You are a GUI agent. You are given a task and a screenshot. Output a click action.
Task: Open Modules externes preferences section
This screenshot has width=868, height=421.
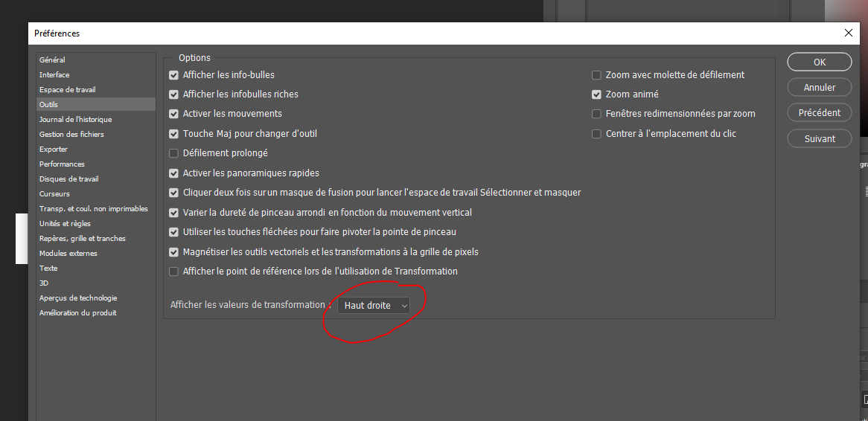pyautogui.click(x=68, y=253)
